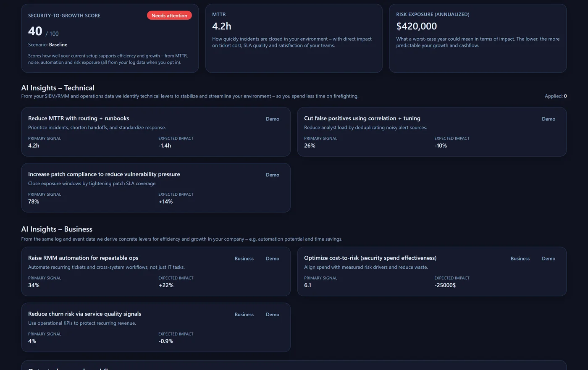Viewport: 588px width, 370px height.
Task: Select the Business badge on Raise RMM automation
Action: [x=244, y=258]
